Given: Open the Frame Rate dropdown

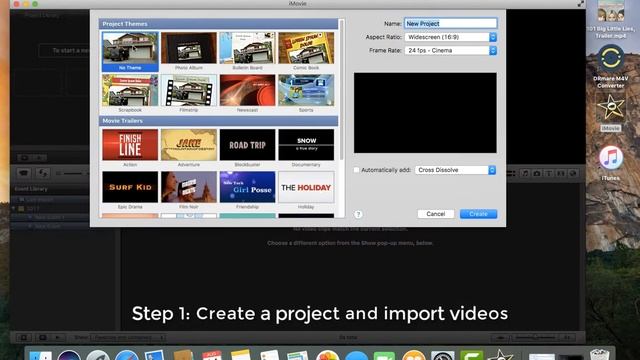Looking at the screenshot, I should point(451,51).
